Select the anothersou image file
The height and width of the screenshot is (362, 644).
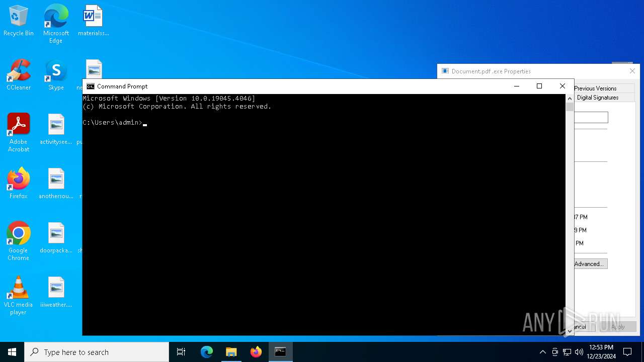(56, 184)
